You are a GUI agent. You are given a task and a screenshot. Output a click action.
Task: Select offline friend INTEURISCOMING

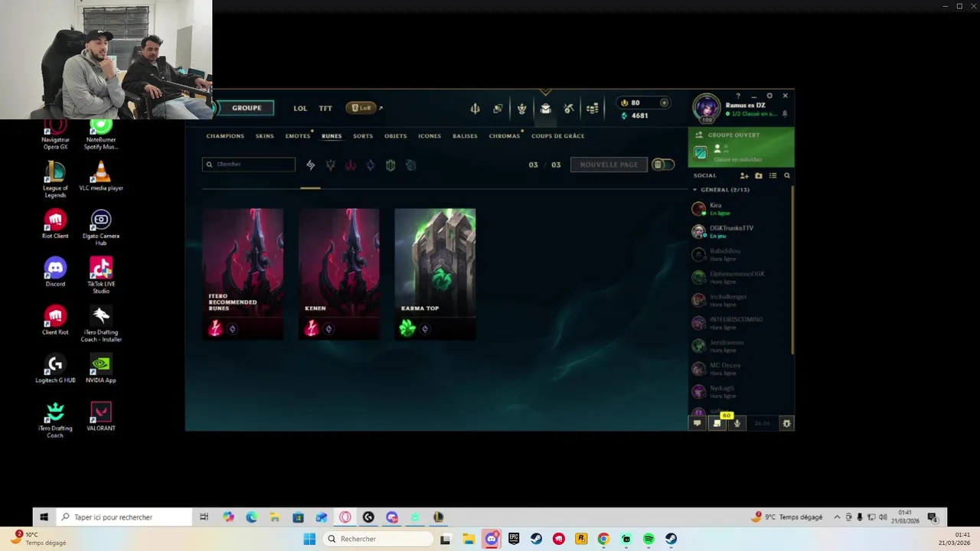(x=740, y=323)
